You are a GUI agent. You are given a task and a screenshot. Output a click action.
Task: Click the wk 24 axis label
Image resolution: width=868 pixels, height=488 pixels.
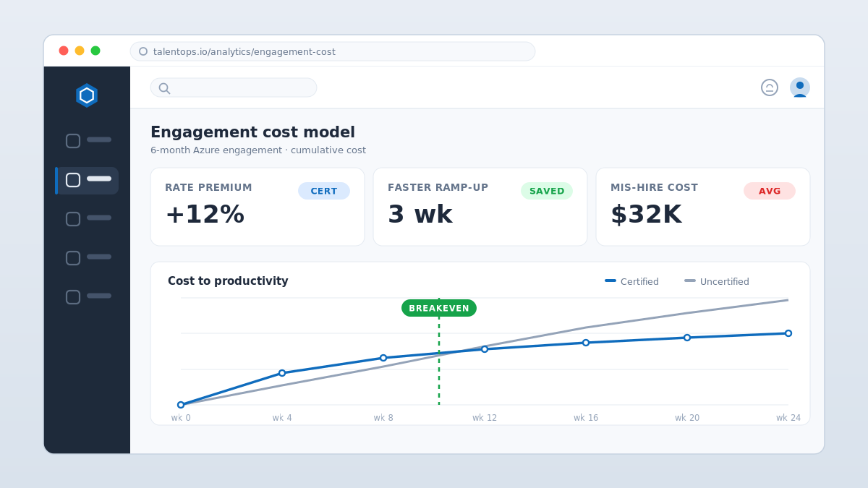pos(788,418)
